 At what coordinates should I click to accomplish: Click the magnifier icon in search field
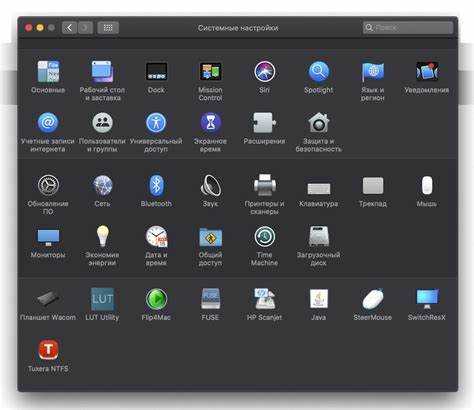point(369,28)
